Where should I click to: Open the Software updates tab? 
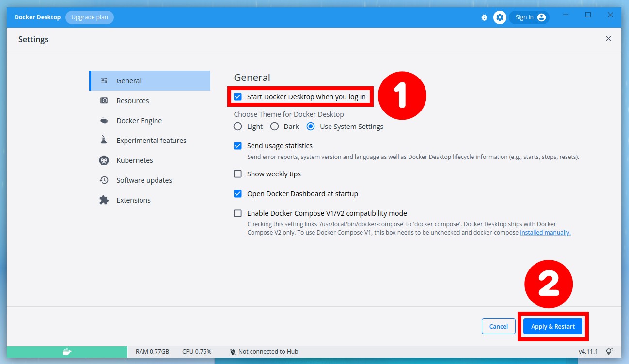tap(150, 180)
